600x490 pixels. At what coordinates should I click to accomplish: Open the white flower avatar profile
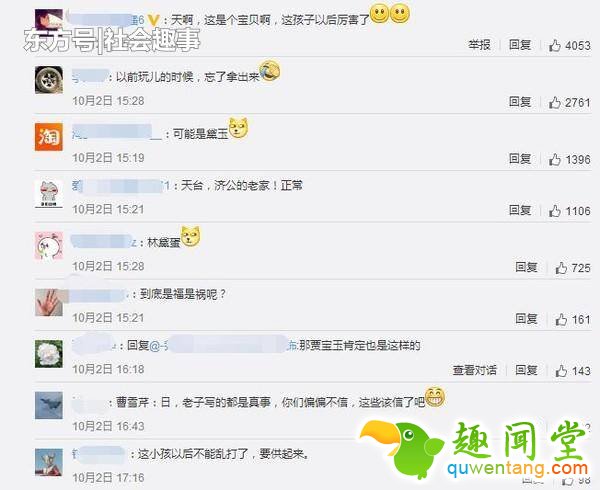pyautogui.click(x=49, y=354)
